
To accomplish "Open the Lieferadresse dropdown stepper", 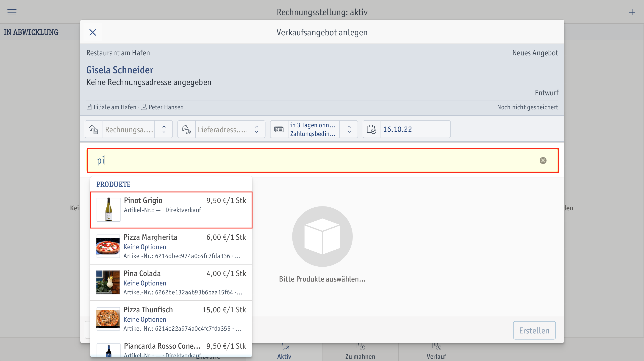I will click(256, 129).
